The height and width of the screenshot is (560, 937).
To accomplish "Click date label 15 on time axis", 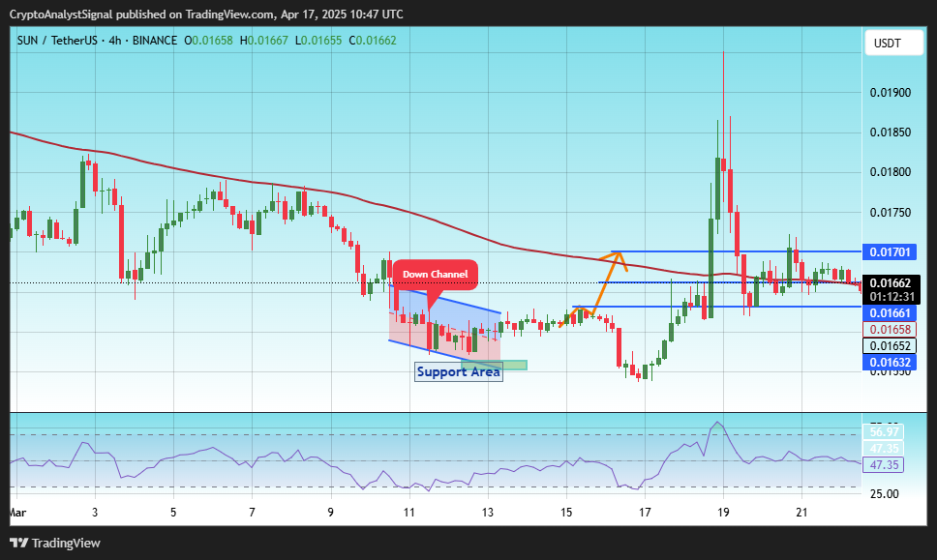I will [x=566, y=513].
